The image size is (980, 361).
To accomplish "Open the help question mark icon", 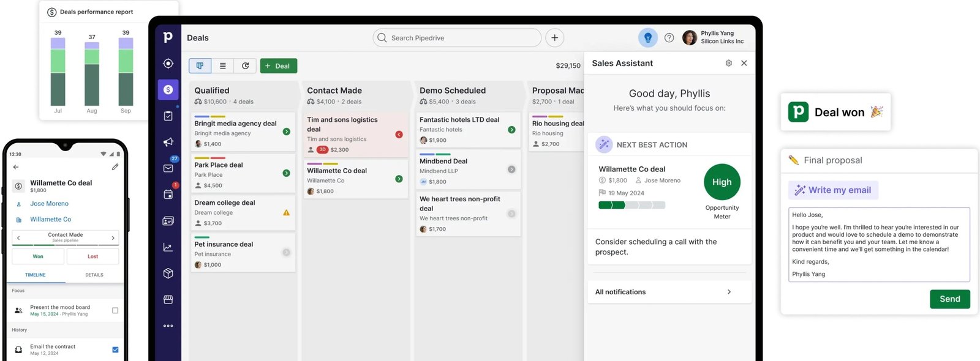I will (669, 38).
